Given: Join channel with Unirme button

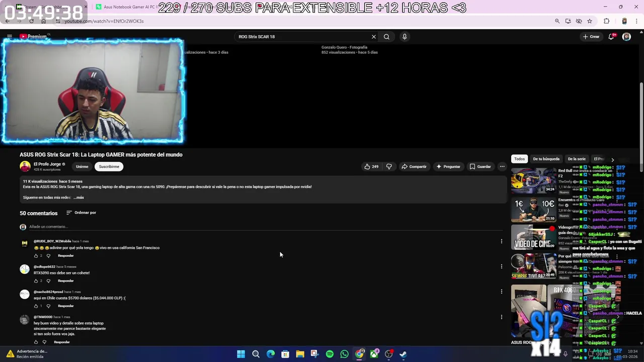Looking at the screenshot, I should pyautogui.click(x=82, y=166).
